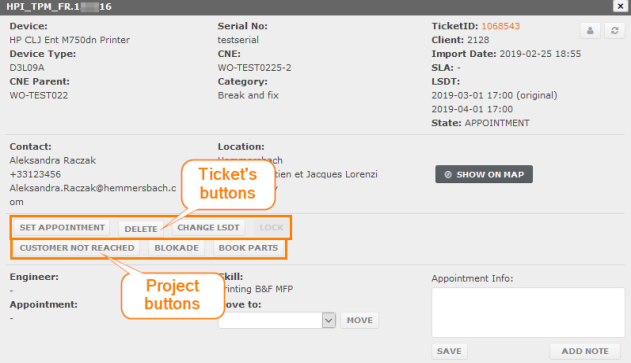
Task: Click the SAVE button
Action: 449,351
